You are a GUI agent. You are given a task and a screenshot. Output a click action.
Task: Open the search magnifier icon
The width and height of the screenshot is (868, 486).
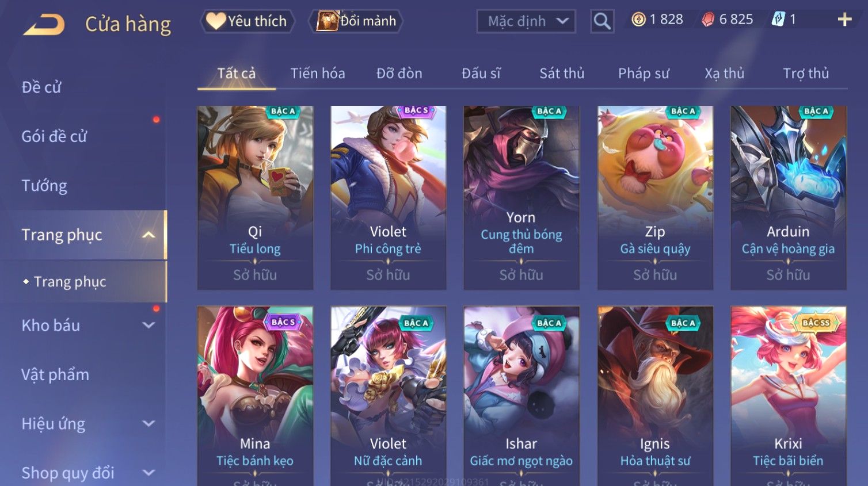602,21
